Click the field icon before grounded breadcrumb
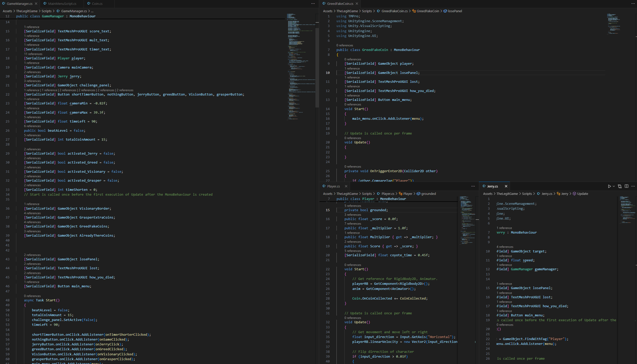This screenshot has width=637, height=364. [x=418, y=194]
